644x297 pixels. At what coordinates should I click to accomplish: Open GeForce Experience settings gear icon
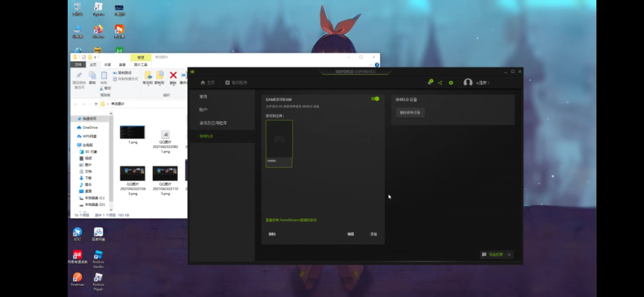pos(451,83)
